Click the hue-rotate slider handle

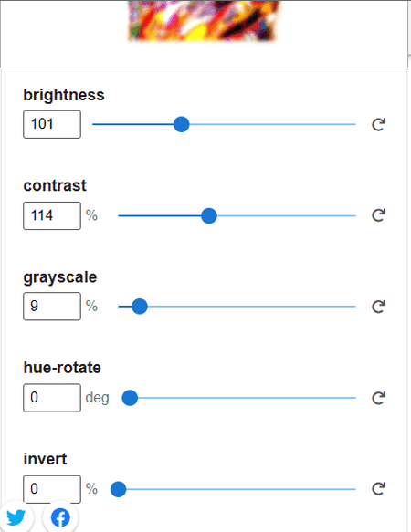click(130, 398)
